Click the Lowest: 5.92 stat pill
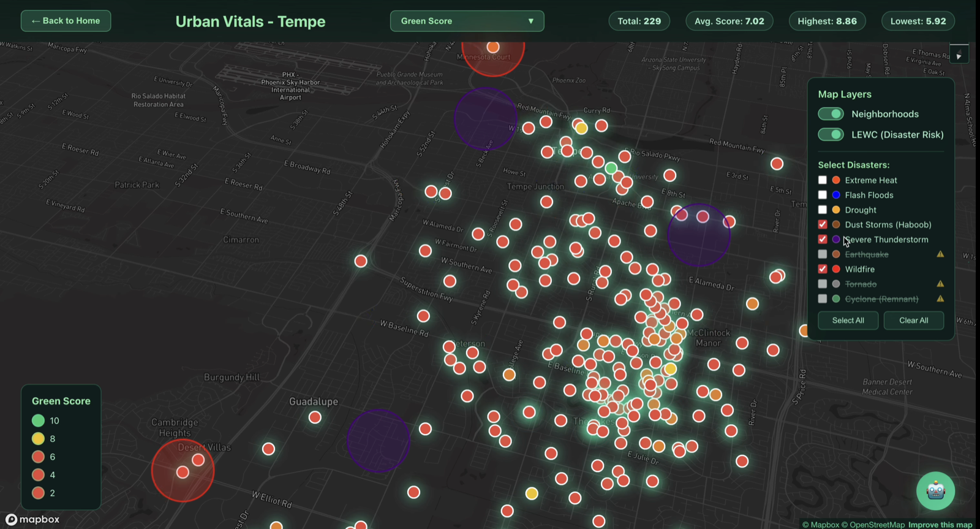Screen dimensions: 980x529 pyautogui.click(x=918, y=21)
